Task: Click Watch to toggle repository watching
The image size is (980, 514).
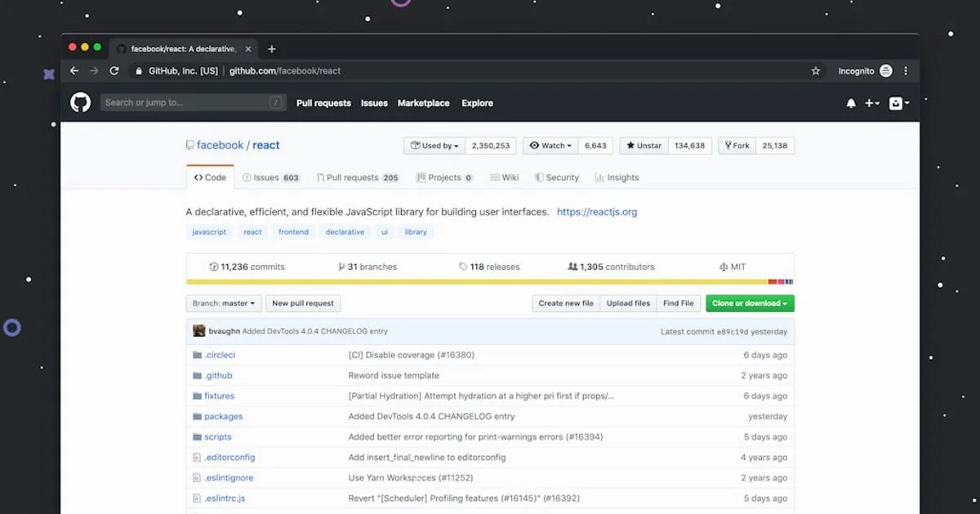Action: pyautogui.click(x=550, y=145)
